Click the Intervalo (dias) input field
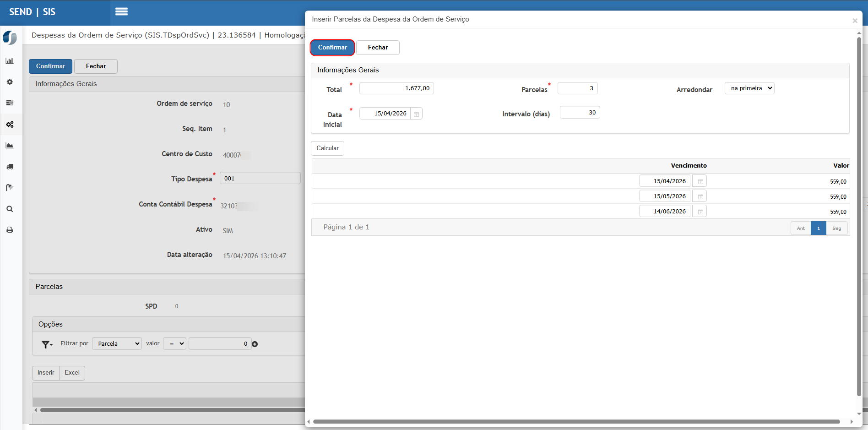This screenshot has width=868, height=430. coord(580,113)
